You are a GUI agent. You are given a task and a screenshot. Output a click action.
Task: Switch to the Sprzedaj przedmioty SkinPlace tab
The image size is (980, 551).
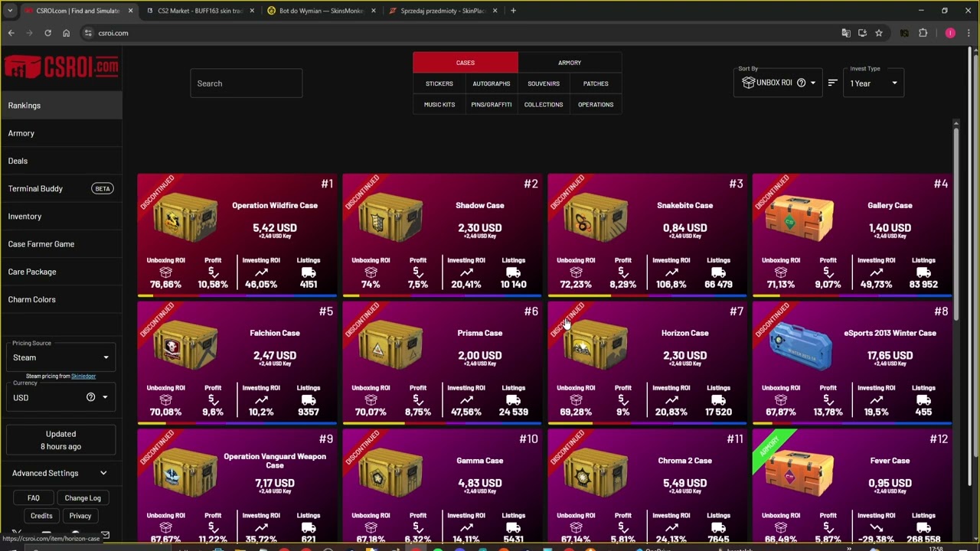(443, 11)
